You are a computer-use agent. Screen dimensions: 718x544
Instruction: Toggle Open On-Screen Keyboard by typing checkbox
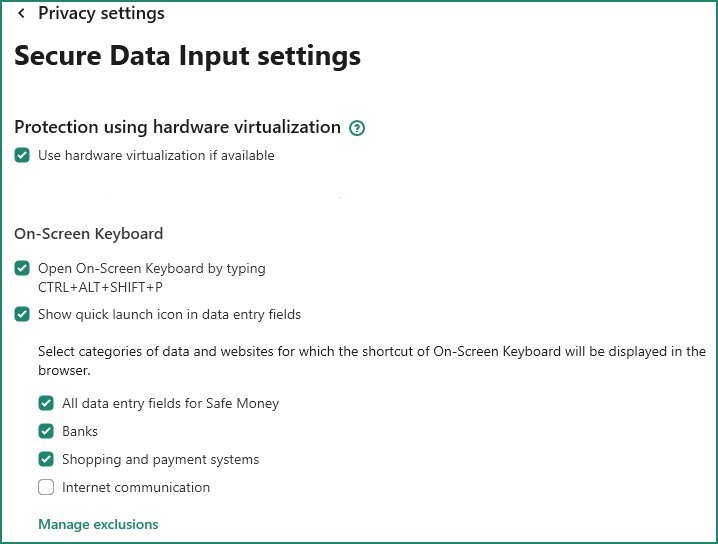(22, 268)
